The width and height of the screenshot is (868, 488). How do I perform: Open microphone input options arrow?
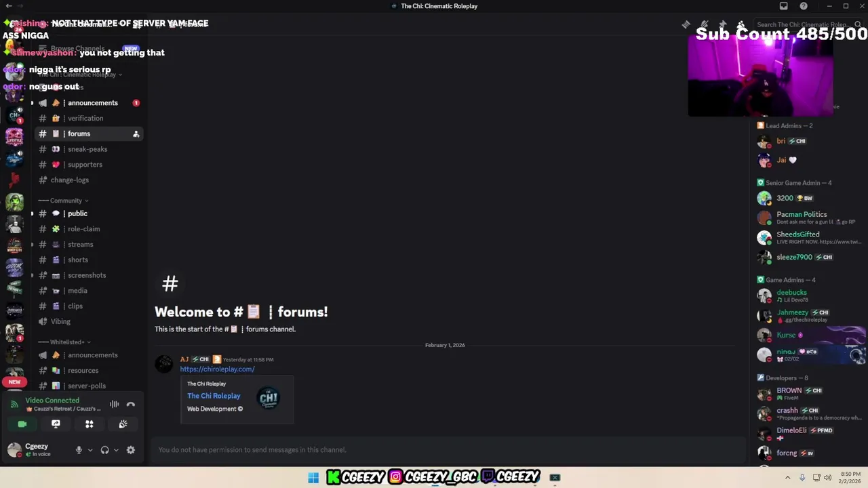(90, 450)
